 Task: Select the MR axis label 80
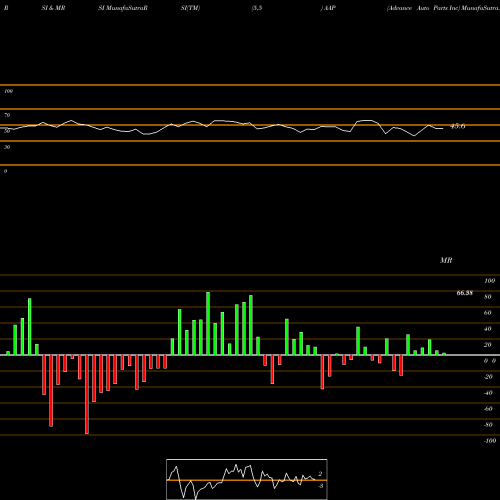488,297
